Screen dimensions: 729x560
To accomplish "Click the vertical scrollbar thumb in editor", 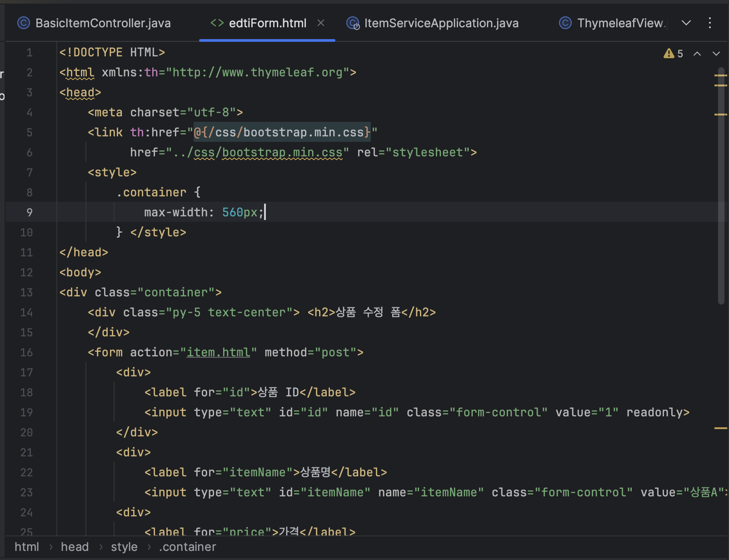I will (721, 186).
